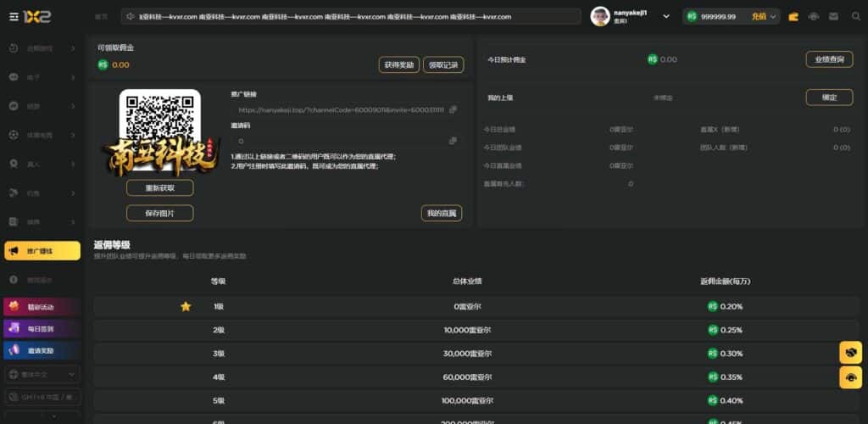The width and height of the screenshot is (868, 424).
Task: Select the 100,000雷亚尔 level row text
Action: click(x=467, y=400)
